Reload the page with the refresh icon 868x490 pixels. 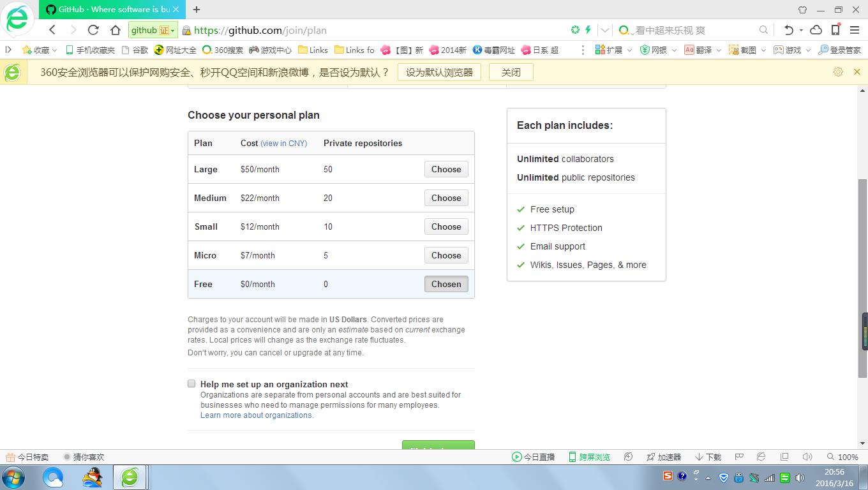tap(93, 30)
